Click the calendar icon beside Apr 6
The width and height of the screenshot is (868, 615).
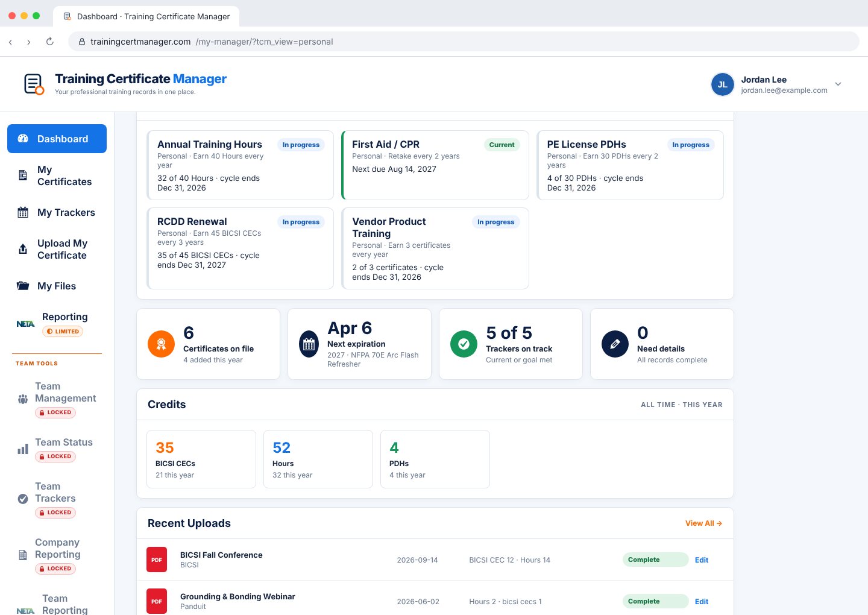(309, 344)
